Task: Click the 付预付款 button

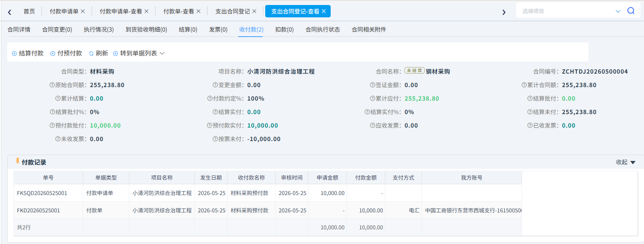Action: (x=66, y=53)
